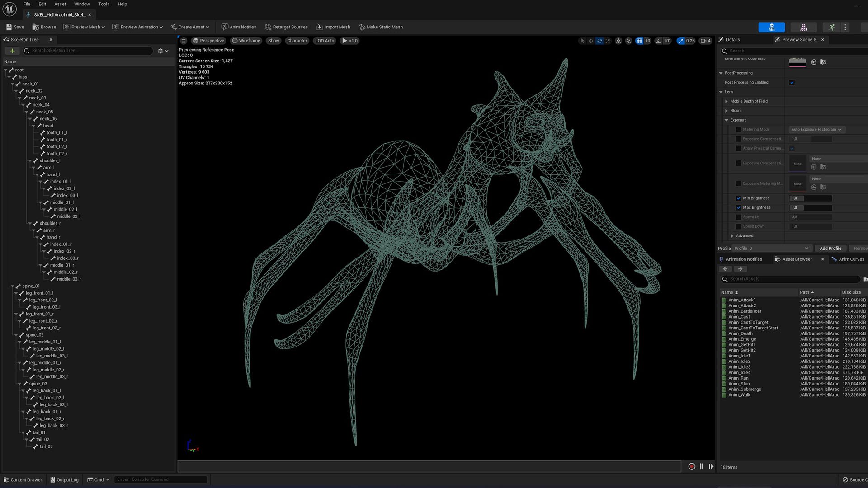Image resolution: width=868 pixels, height=488 pixels.
Task: Open Retarget Sources manager
Action: click(x=286, y=27)
